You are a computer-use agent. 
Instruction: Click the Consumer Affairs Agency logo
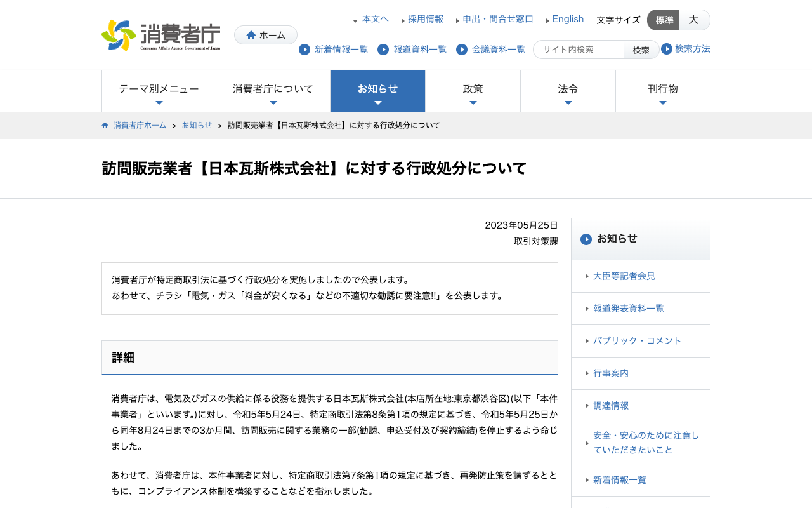pos(161,35)
